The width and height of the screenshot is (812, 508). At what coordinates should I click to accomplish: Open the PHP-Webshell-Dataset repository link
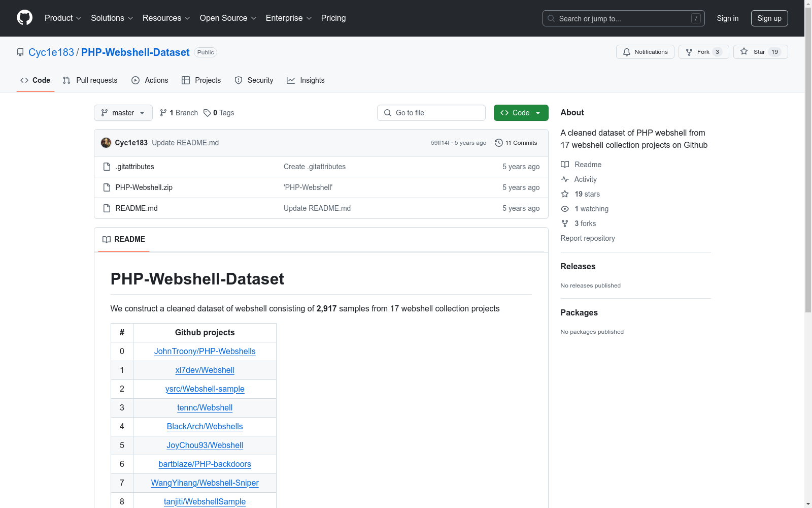coord(136,52)
